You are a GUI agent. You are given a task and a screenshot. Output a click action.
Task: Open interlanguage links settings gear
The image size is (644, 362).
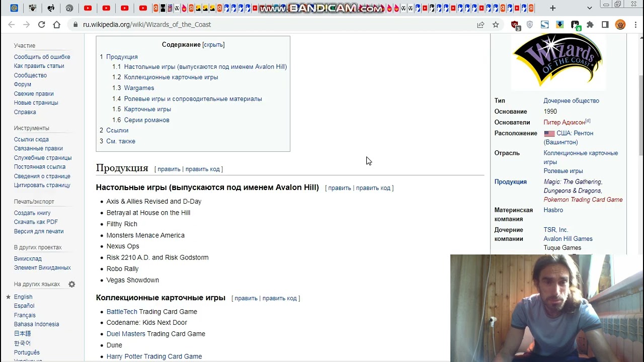pyautogui.click(x=72, y=284)
